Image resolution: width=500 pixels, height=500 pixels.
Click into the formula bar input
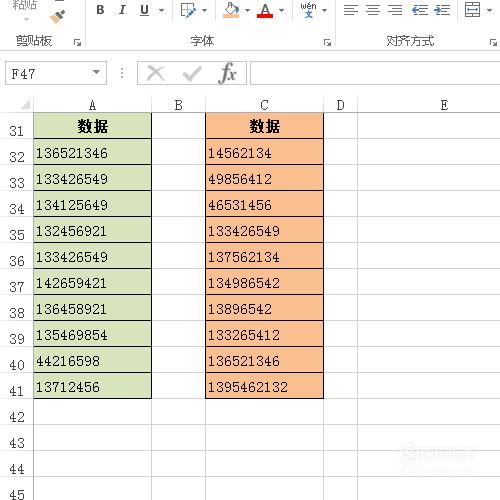[375, 73]
